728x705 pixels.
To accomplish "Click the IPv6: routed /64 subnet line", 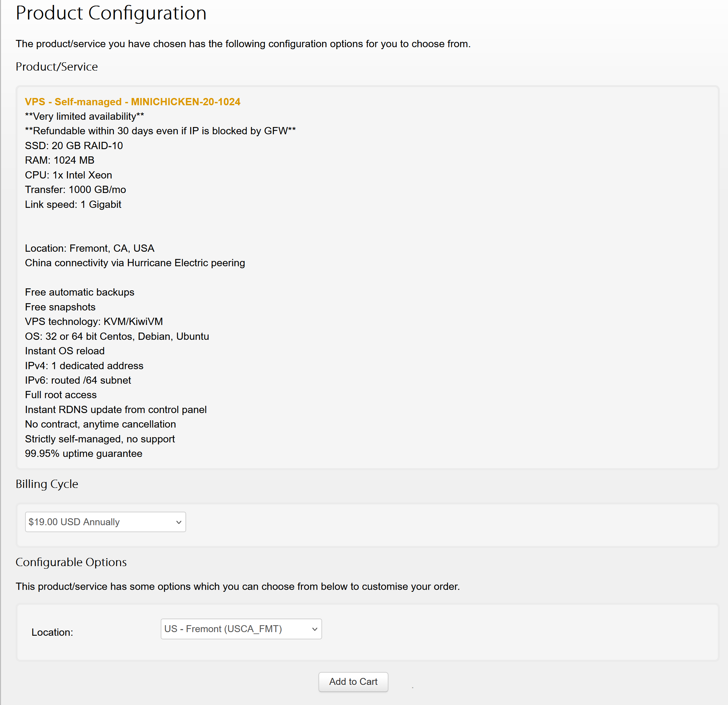I will [x=78, y=380].
